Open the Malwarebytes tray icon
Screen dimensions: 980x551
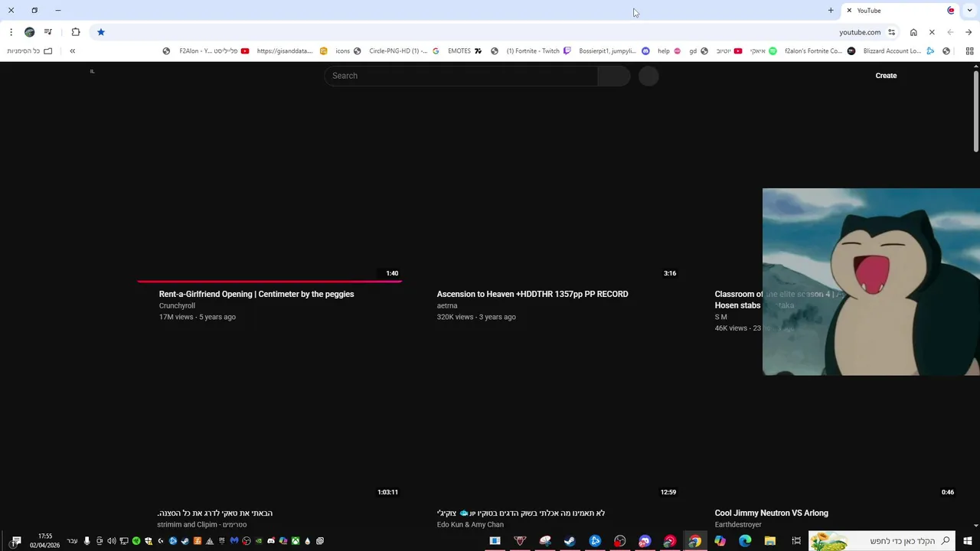234,541
